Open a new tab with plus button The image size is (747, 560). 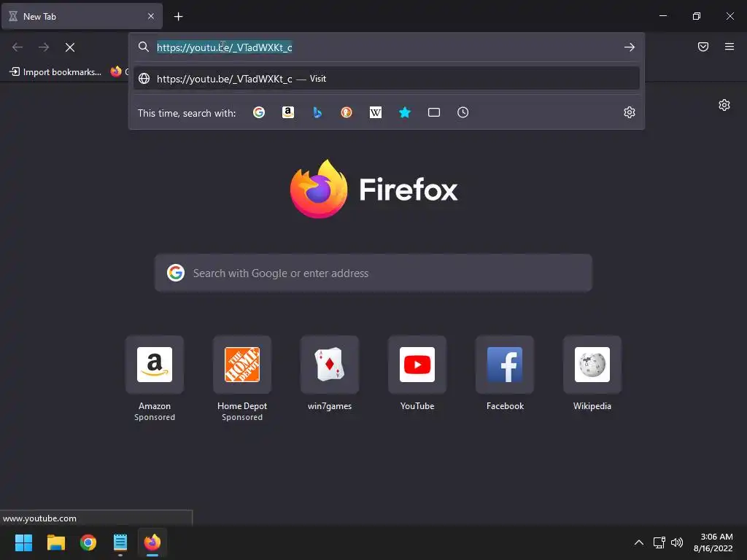click(x=178, y=17)
